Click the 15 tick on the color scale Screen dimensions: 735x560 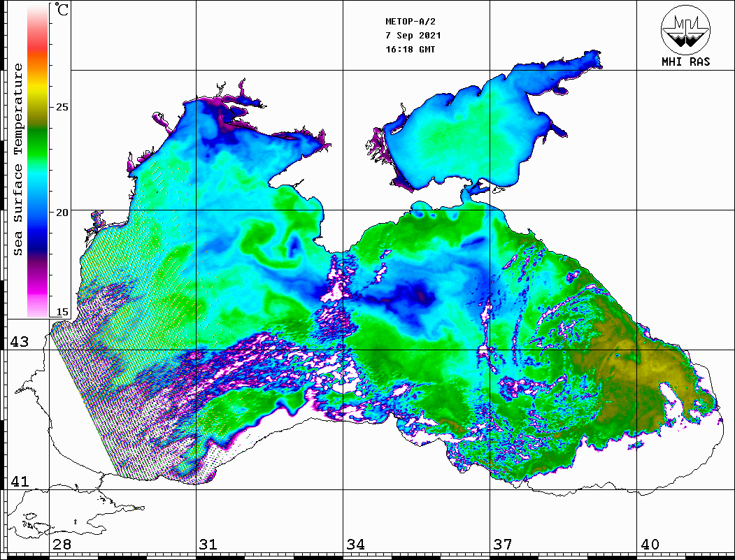click(62, 312)
